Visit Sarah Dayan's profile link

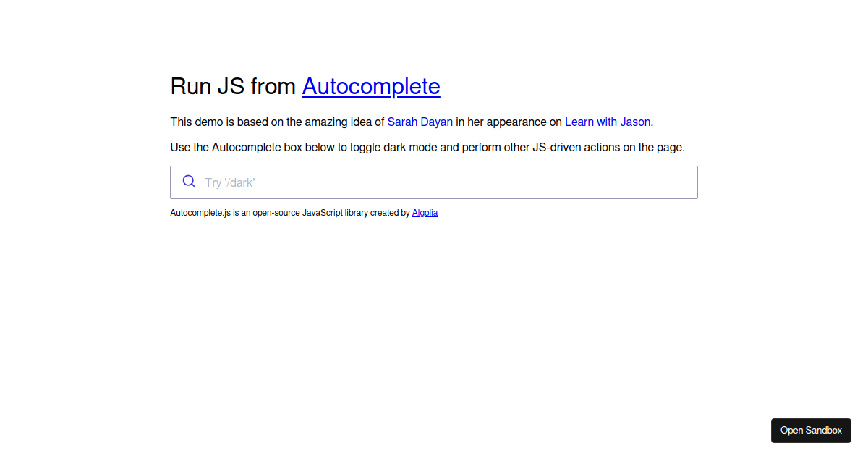420,122
